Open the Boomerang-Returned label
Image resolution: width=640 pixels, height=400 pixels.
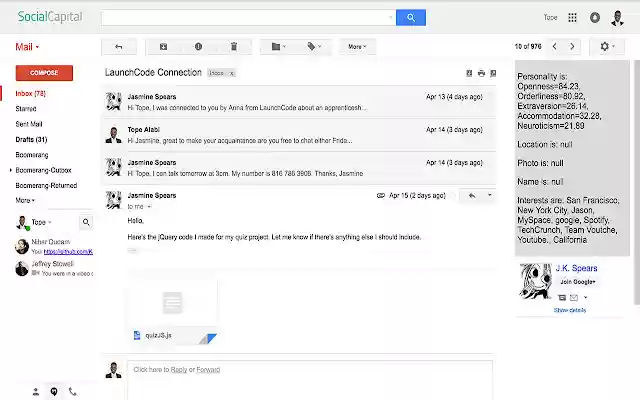coord(46,186)
